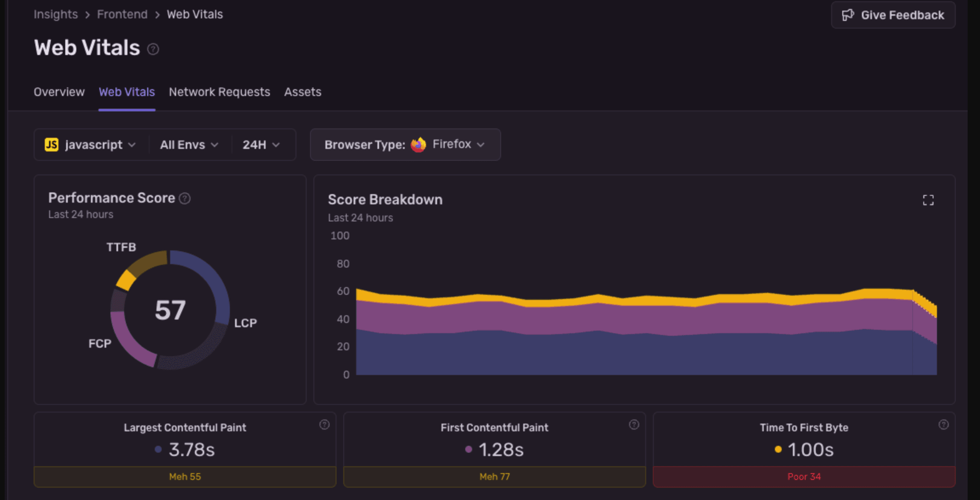Click the help icon beside the Web Vitals title
The image size is (980, 500).
[153, 49]
